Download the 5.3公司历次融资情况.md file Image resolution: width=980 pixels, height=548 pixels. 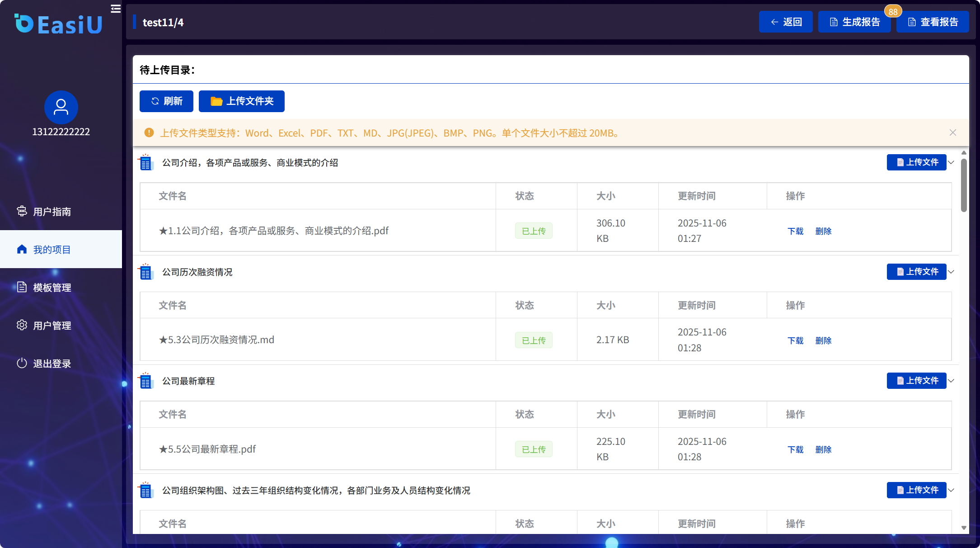pyautogui.click(x=795, y=340)
